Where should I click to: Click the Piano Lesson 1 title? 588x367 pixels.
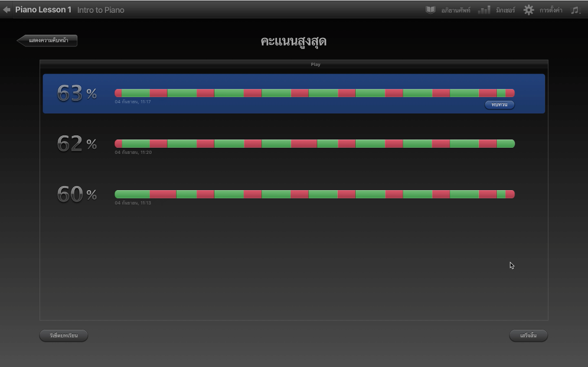(43, 10)
